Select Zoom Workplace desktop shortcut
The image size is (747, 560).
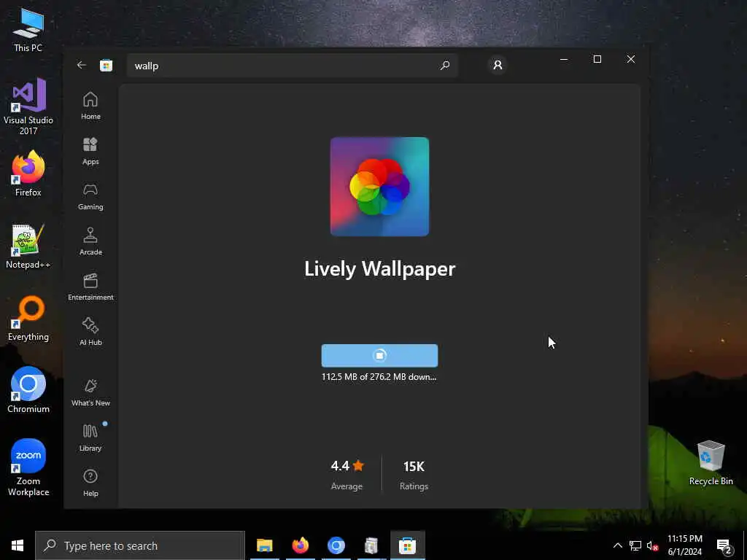pyautogui.click(x=28, y=467)
